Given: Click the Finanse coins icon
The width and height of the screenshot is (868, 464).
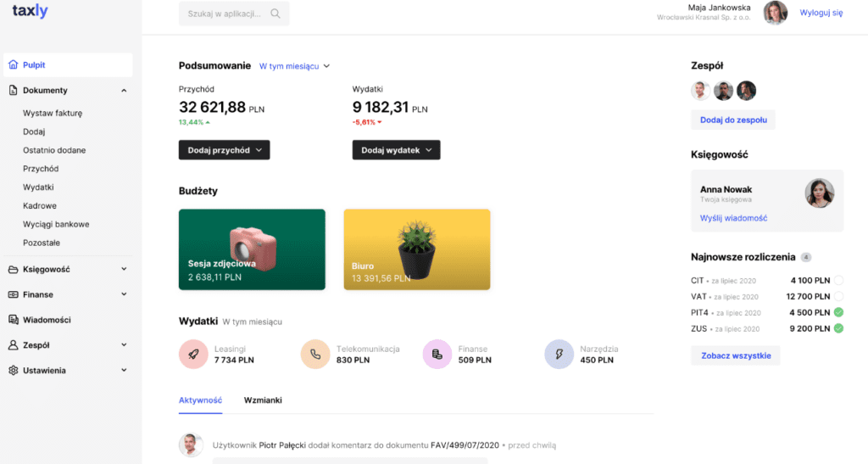Looking at the screenshot, I should click(x=437, y=355).
